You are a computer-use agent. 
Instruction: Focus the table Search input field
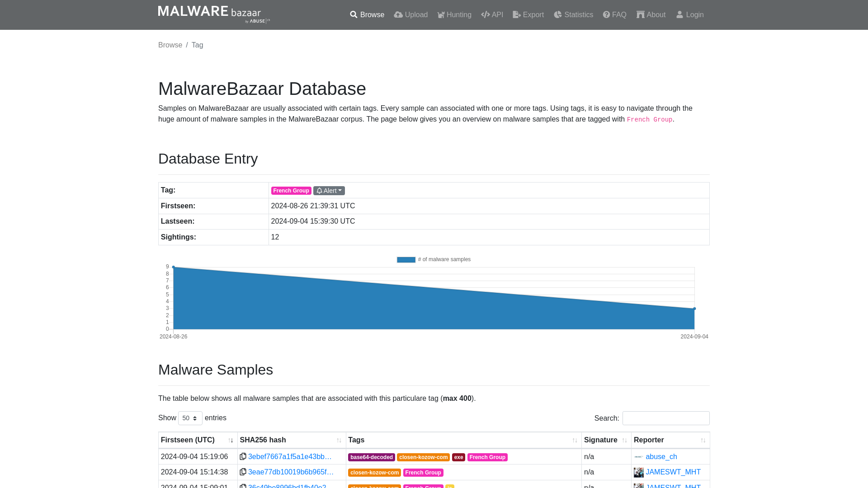[666, 418]
